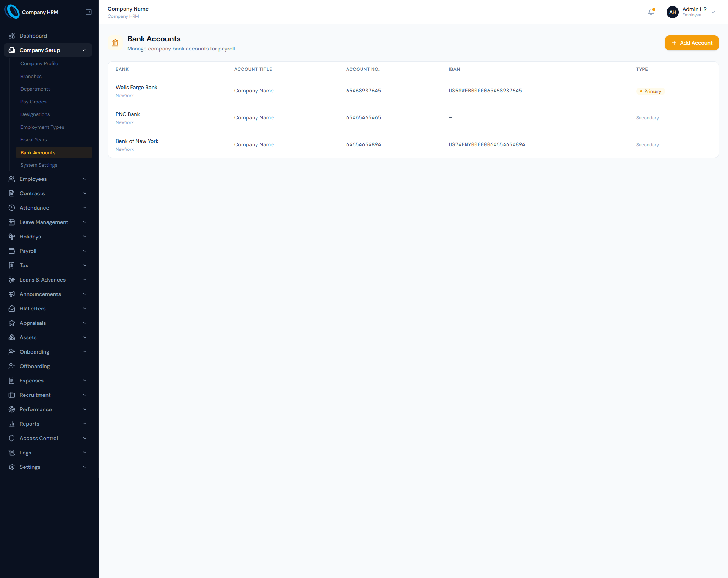Click the Holidays palm tree icon
This screenshot has width=728, height=578.
click(x=12, y=237)
